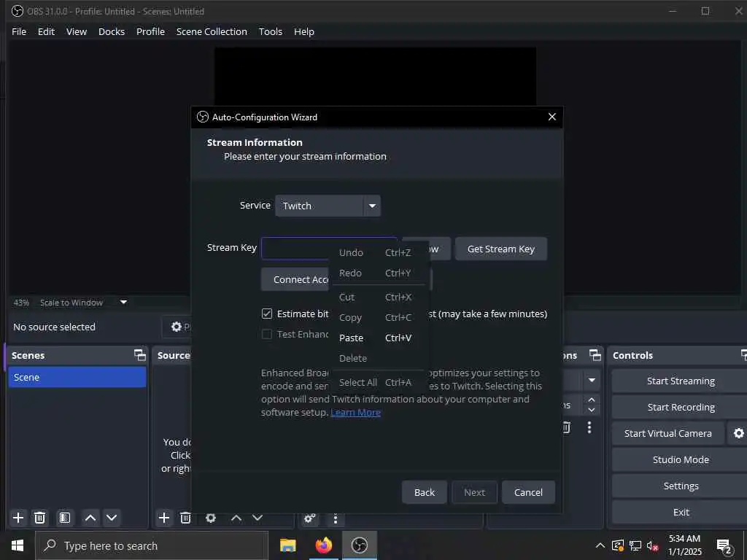Undock the Scenes panel

coord(139,355)
